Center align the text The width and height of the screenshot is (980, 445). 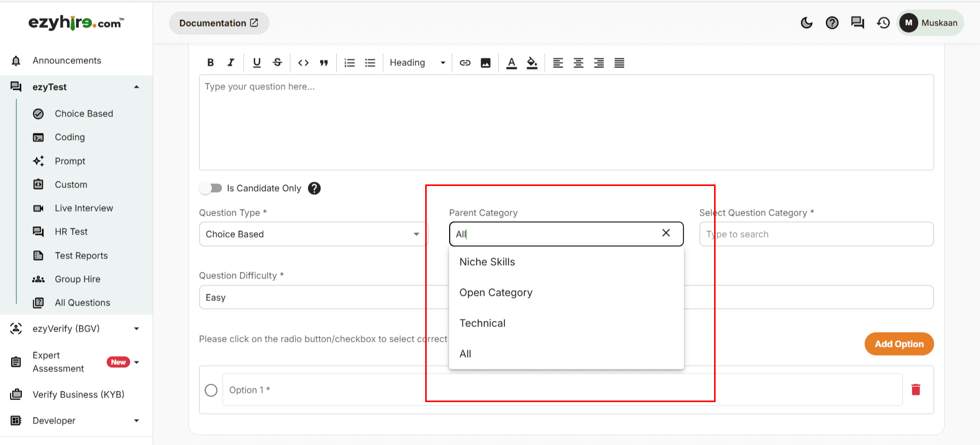click(578, 62)
